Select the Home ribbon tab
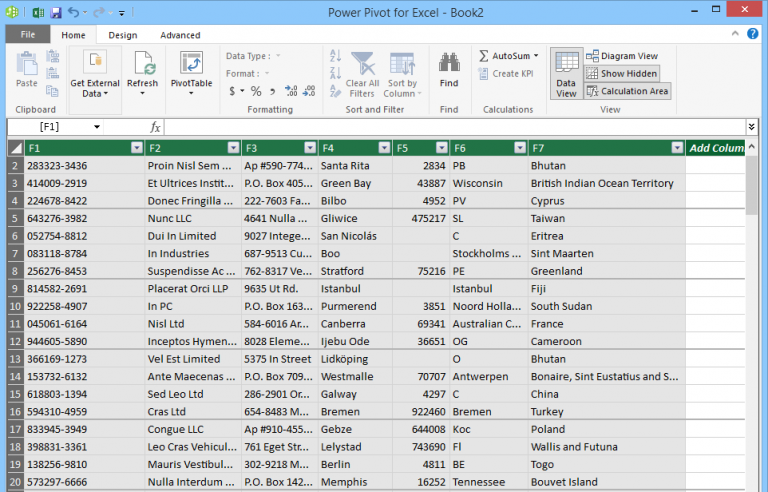Viewport: 768px width, 492px height. (x=73, y=35)
